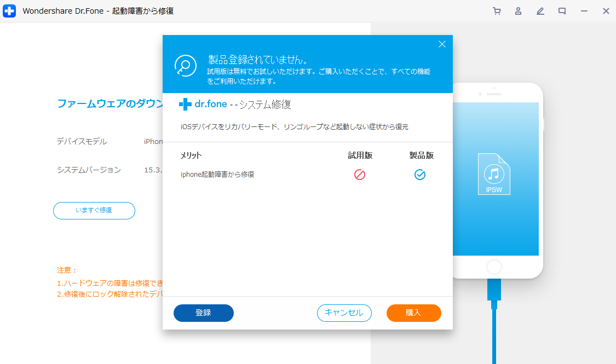
Task: Click the 2.修復後にロック解除 note line
Action: coord(110,294)
